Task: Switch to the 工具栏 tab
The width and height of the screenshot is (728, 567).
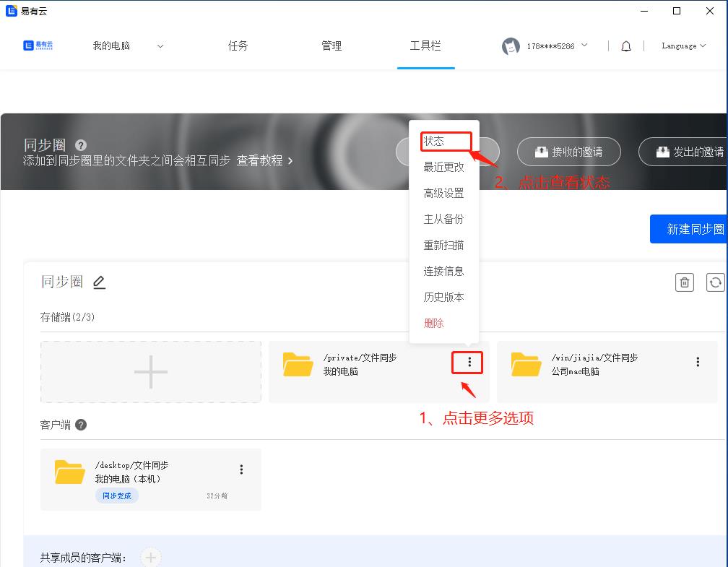Action: click(x=425, y=46)
